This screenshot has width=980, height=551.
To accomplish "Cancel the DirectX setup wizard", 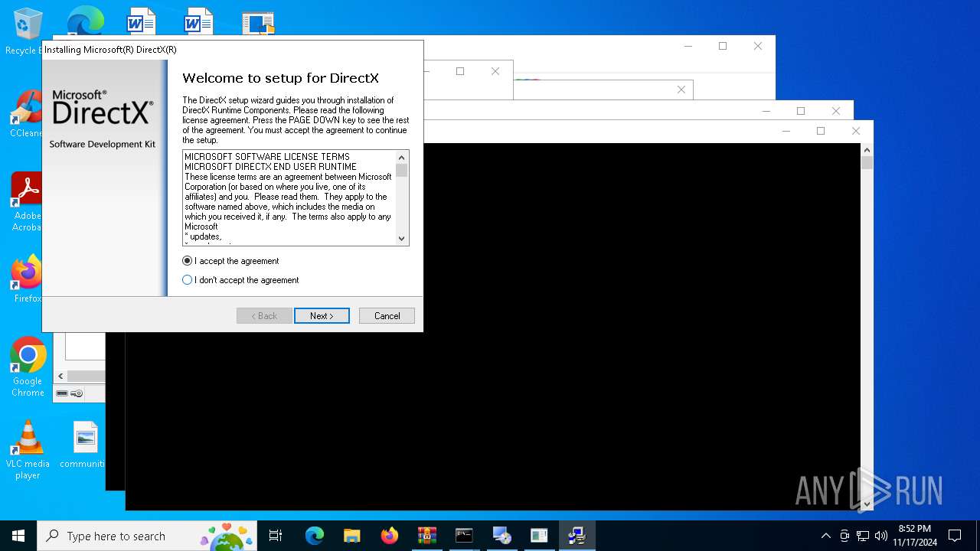I will point(387,316).
